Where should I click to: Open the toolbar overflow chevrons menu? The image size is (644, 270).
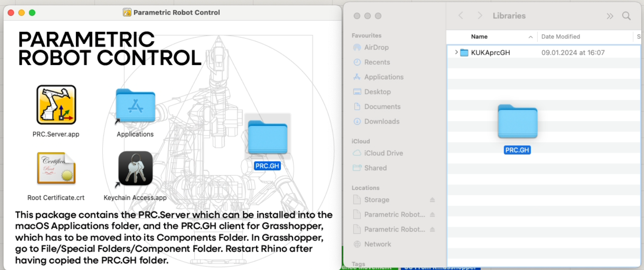pyautogui.click(x=610, y=16)
